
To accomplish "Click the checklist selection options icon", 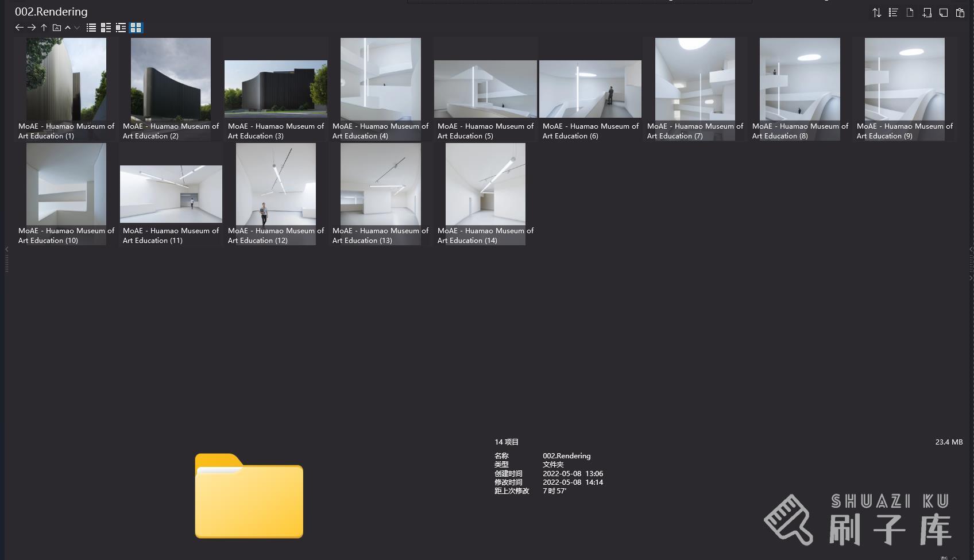I will (893, 13).
